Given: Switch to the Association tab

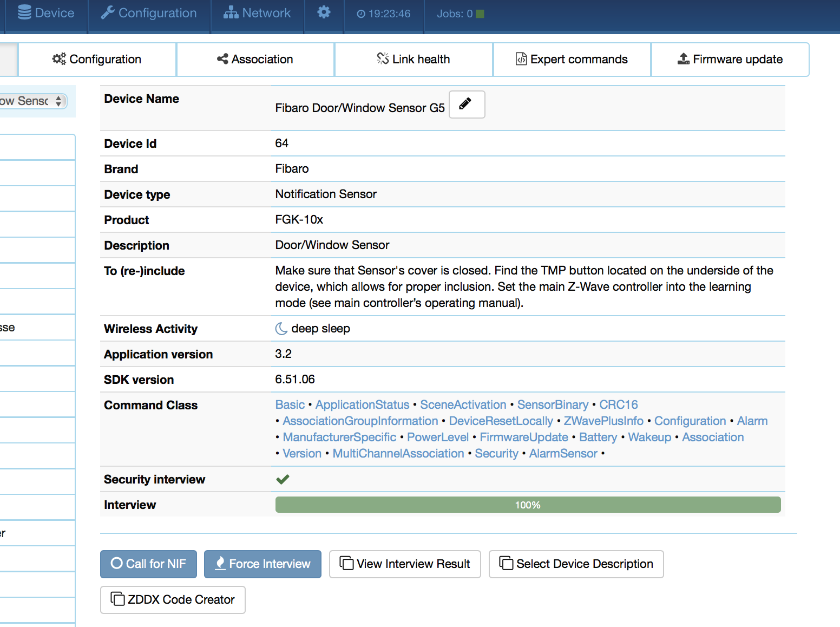Looking at the screenshot, I should (255, 59).
